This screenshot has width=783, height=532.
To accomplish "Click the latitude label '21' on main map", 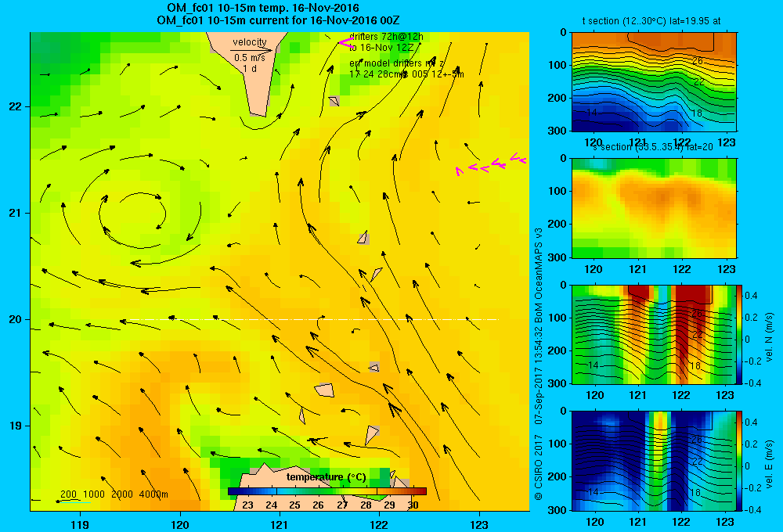I will 15,213.
